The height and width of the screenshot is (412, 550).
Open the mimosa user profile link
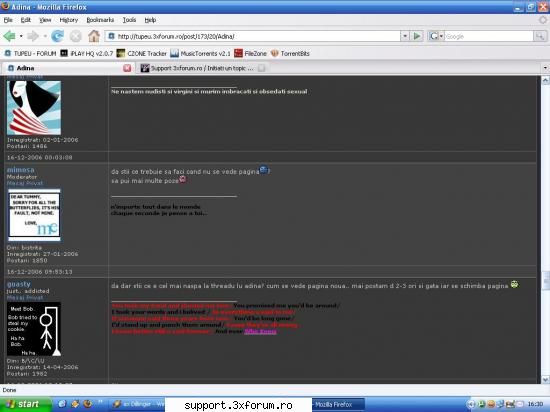[20, 170]
